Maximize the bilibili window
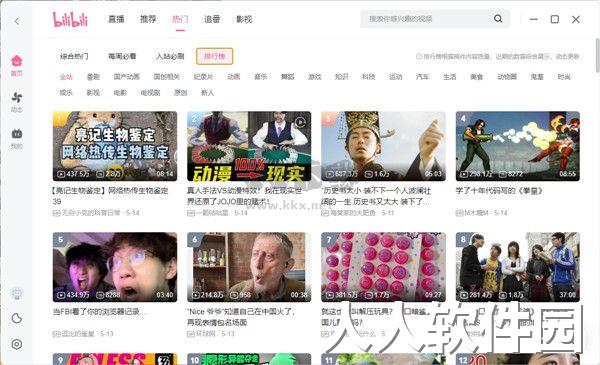Screen dimensions: 600x365 click(x=554, y=19)
